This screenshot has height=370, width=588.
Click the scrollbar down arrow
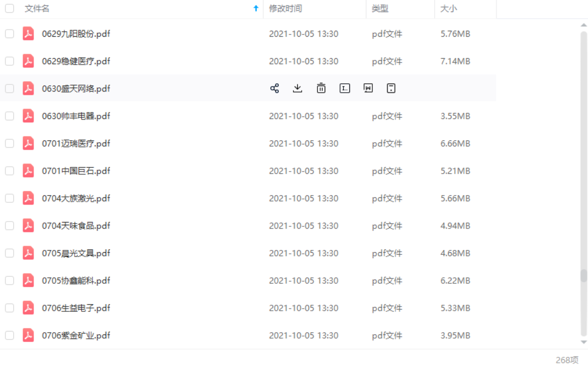(584, 342)
